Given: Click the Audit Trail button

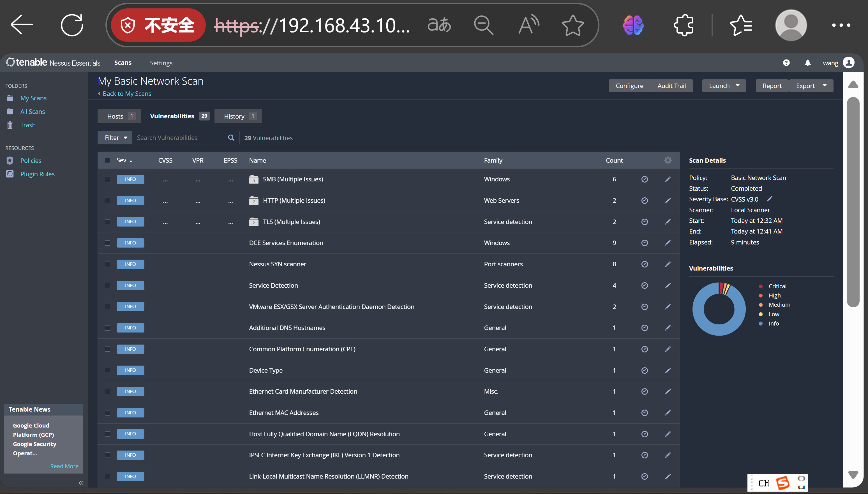Looking at the screenshot, I should click(x=671, y=86).
